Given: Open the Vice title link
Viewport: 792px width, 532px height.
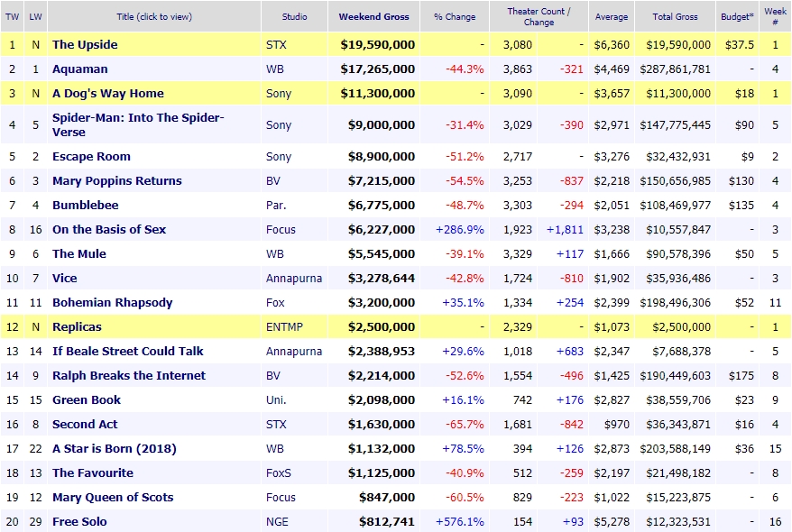Looking at the screenshot, I should coord(65,278).
